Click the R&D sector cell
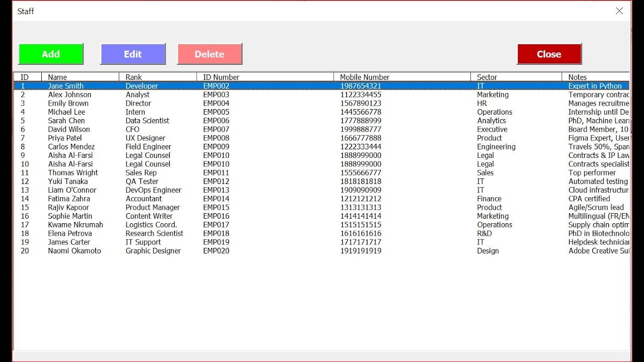The width and height of the screenshot is (644, 362). click(x=485, y=233)
